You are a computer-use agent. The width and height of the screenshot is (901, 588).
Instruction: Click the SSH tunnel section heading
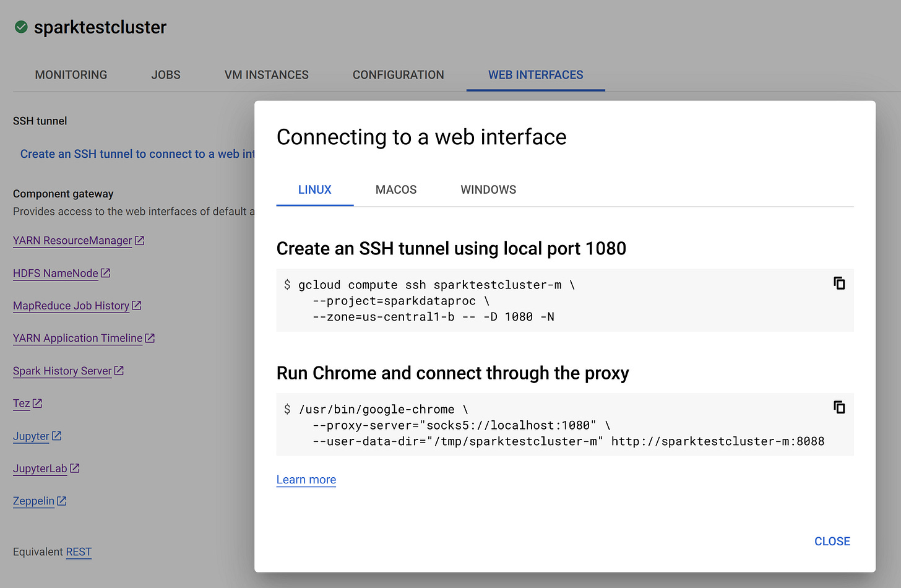click(x=40, y=121)
